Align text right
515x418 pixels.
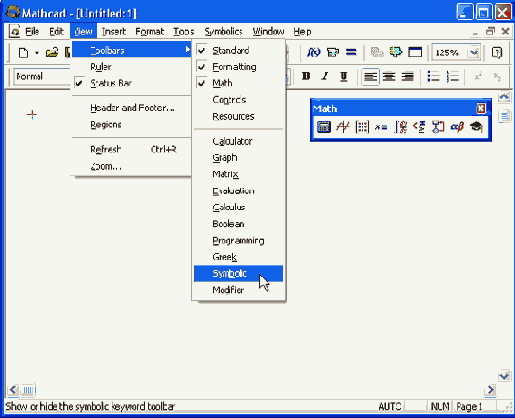point(407,77)
